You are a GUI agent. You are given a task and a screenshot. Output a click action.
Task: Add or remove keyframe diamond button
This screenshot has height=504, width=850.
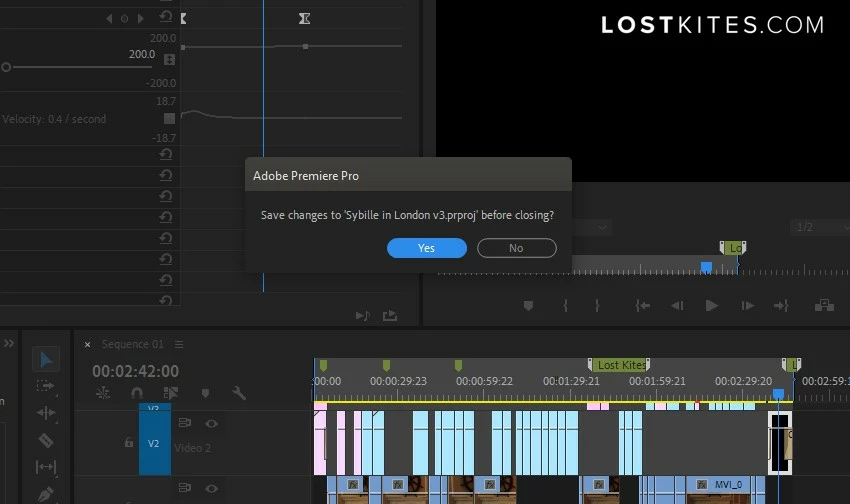[125, 18]
